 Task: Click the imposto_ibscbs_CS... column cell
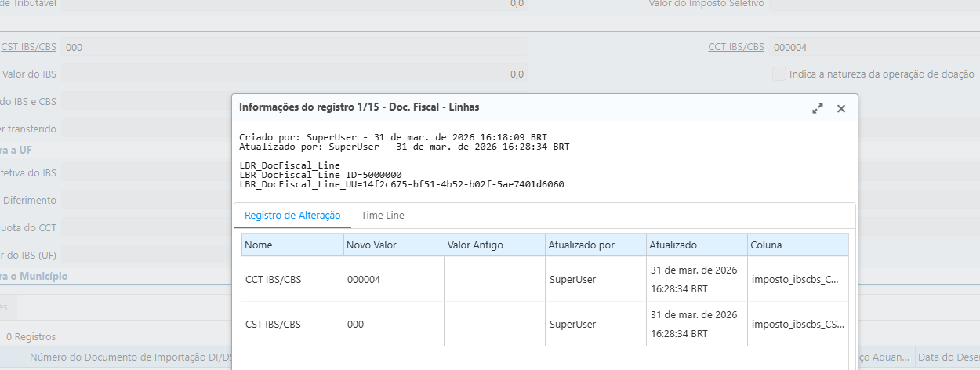(796, 324)
